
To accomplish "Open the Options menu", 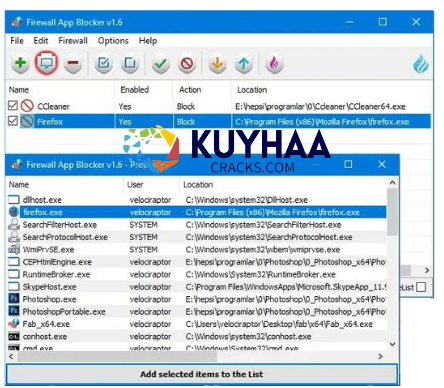I will point(113,41).
